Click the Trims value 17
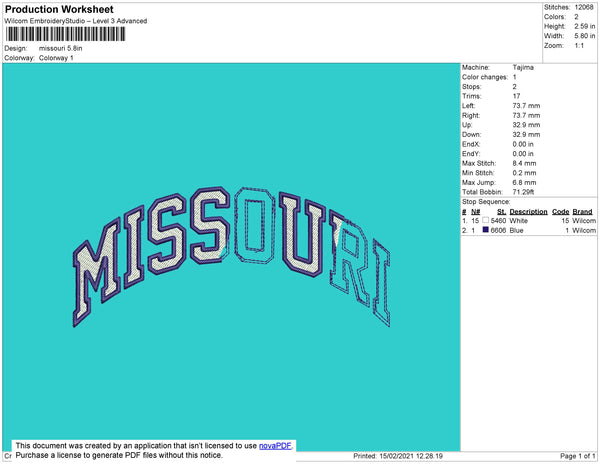 click(516, 96)
